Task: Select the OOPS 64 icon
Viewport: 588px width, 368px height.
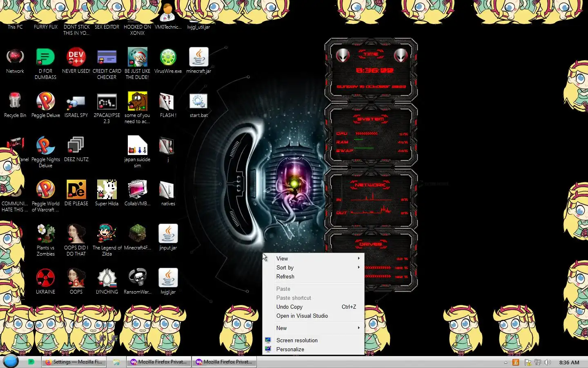Action: [x=76, y=281]
